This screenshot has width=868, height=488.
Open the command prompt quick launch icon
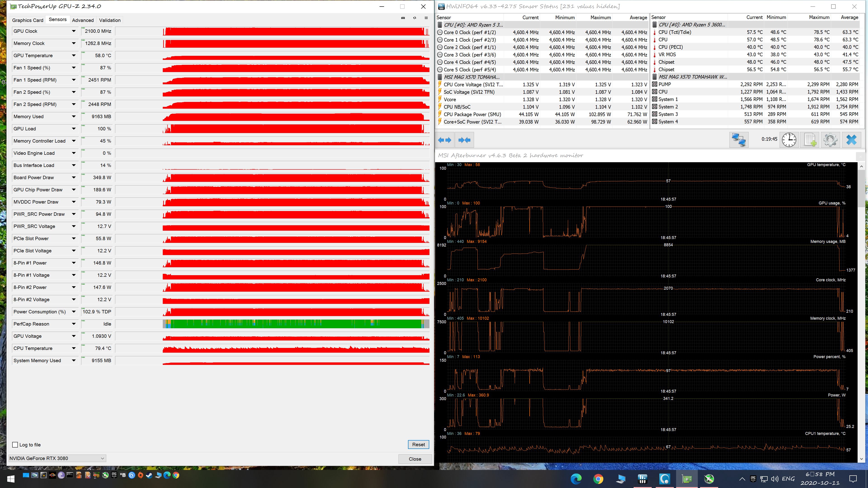70,475
